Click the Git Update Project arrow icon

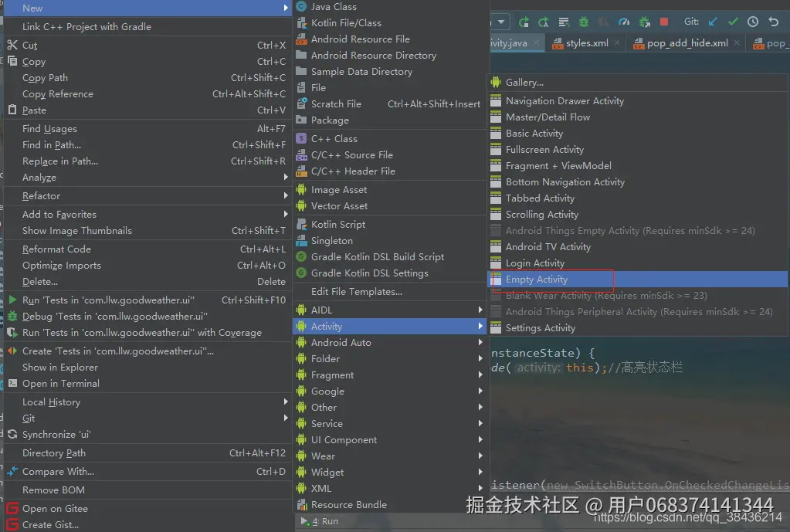pyautogui.click(x=713, y=22)
